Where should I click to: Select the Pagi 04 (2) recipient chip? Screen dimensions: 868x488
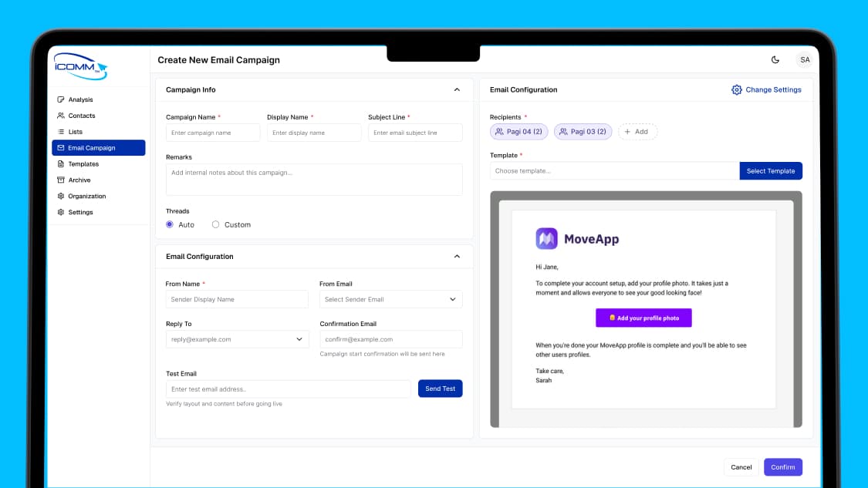[518, 132]
